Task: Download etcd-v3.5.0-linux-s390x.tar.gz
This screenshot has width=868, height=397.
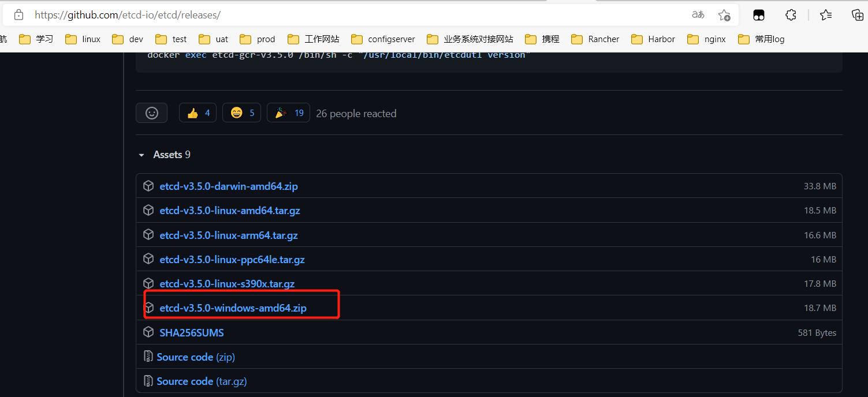Action: coord(227,284)
